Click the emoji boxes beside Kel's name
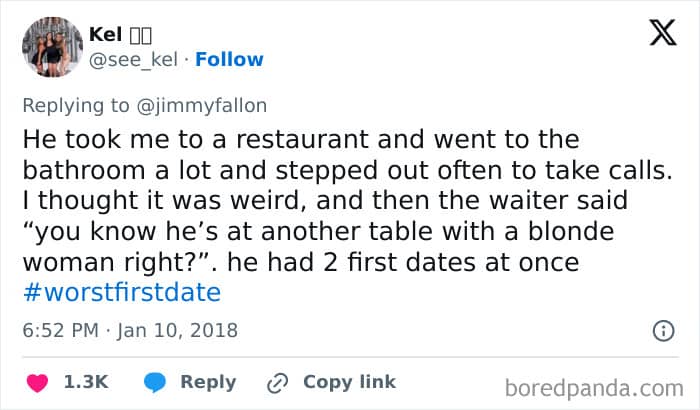This screenshot has height=410, width=700. coord(139,35)
